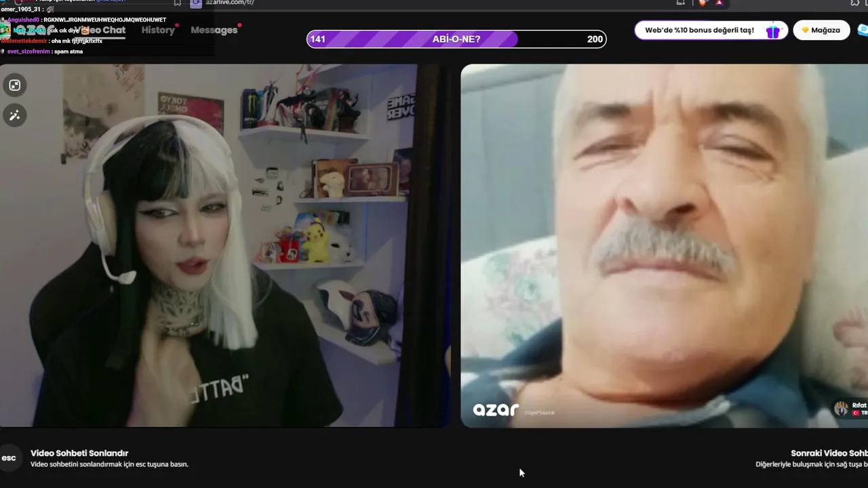Bookmark this page with the browser bookmark icon

[x=178, y=3]
